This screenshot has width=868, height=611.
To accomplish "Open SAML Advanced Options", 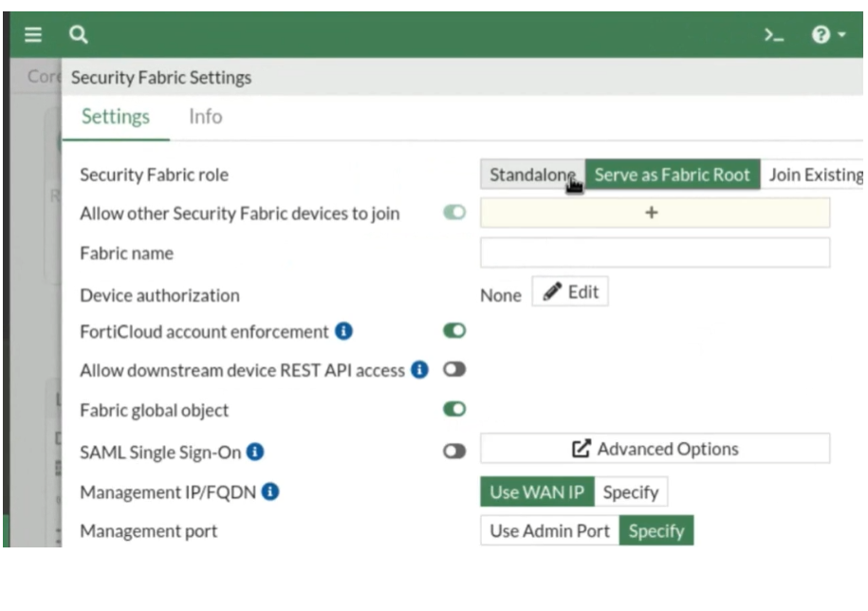I will pos(655,449).
